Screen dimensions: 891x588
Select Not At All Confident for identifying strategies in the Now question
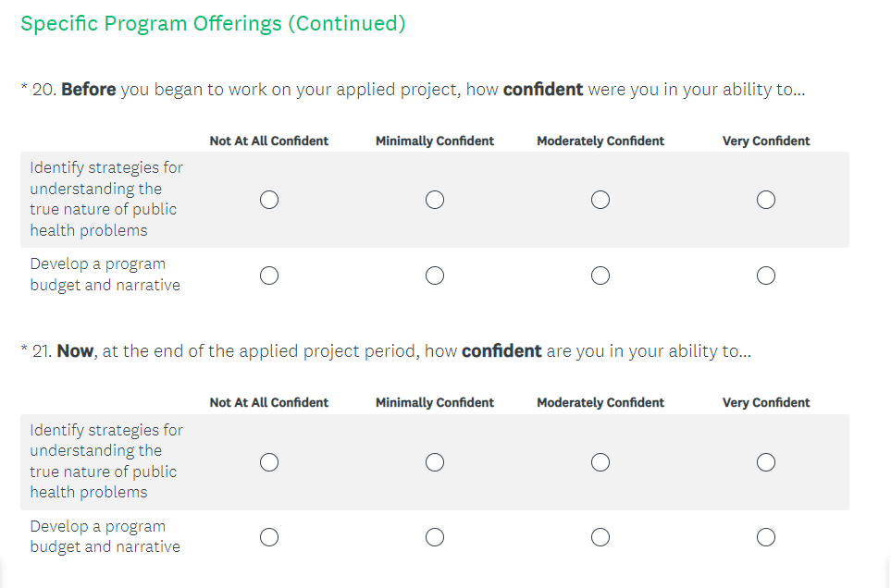tap(269, 462)
